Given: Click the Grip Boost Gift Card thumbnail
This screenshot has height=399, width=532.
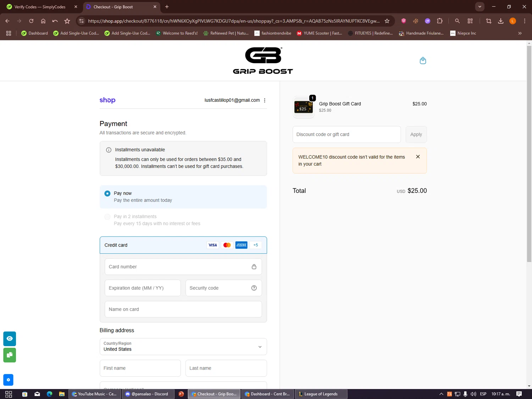Looking at the screenshot, I should pyautogui.click(x=304, y=107).
